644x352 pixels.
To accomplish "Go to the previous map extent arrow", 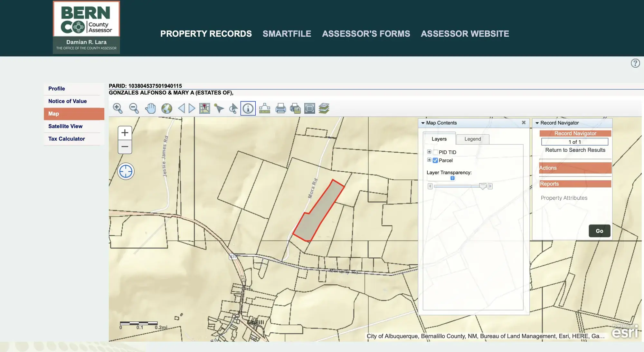I will pos(182,109).
